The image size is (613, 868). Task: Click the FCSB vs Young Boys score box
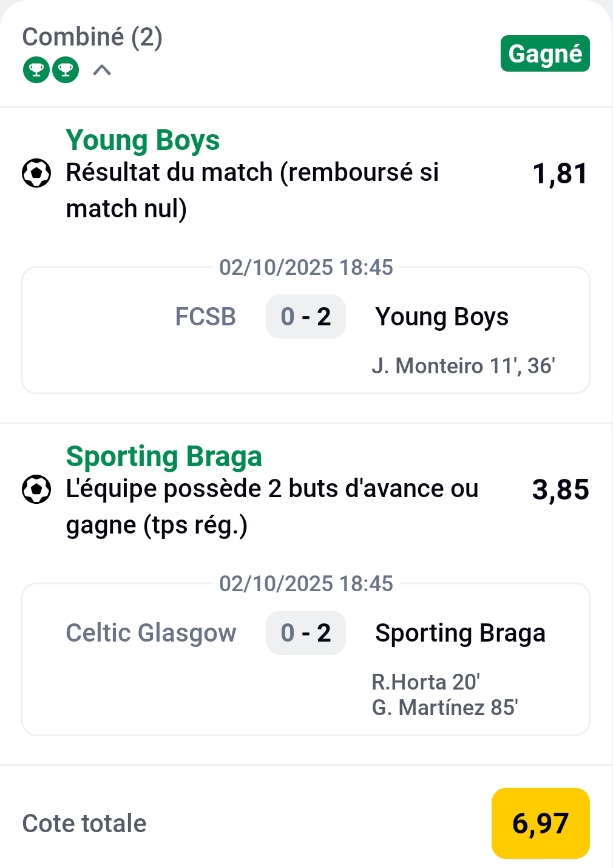pos(306,317)
